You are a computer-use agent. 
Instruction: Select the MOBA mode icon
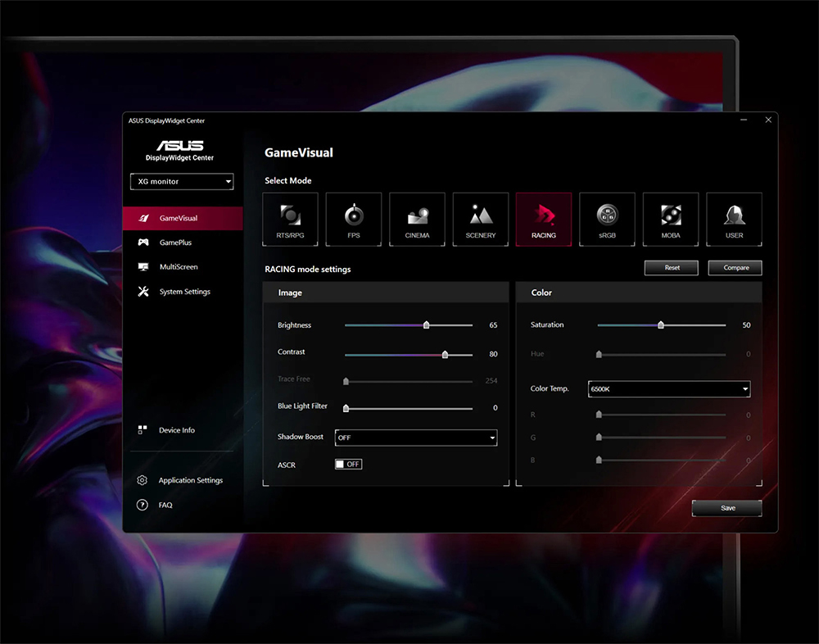[x=670, y=219]
